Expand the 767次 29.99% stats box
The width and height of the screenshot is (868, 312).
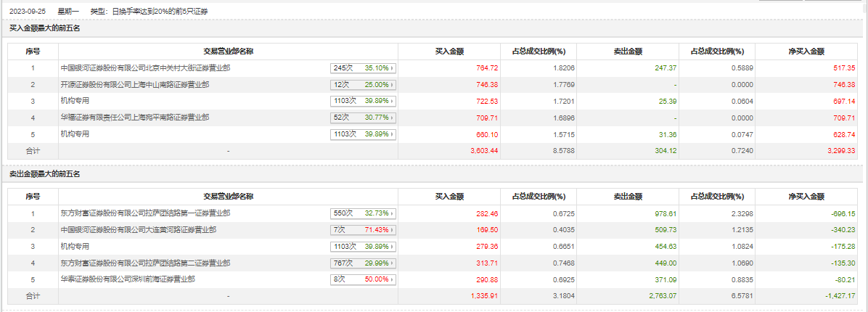363,263
